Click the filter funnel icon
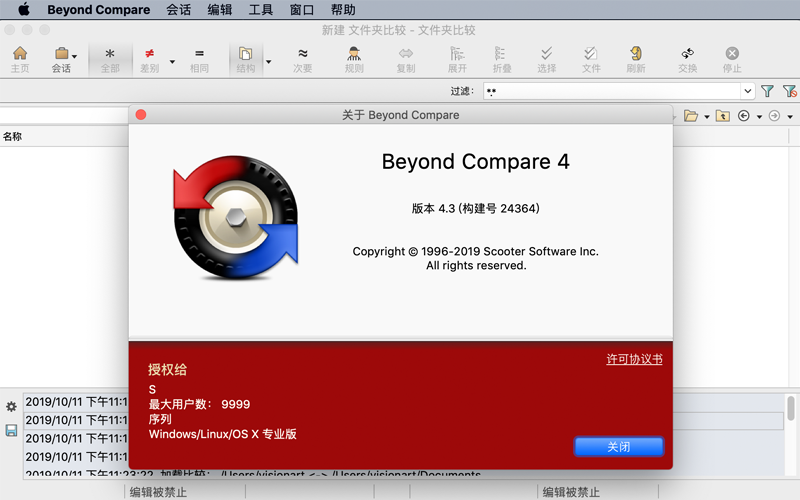 coord(767,91)
